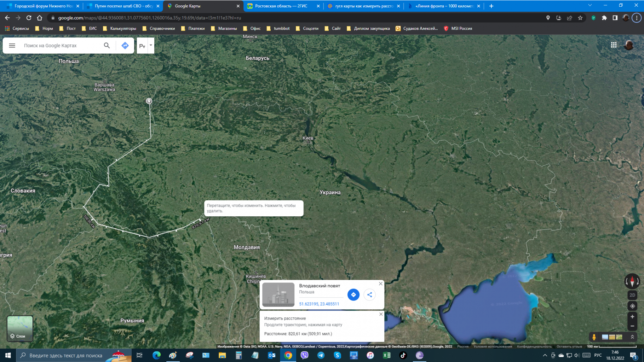Switch the map to 2D view
The image size is (644, 362).
[x=632, y=295]
